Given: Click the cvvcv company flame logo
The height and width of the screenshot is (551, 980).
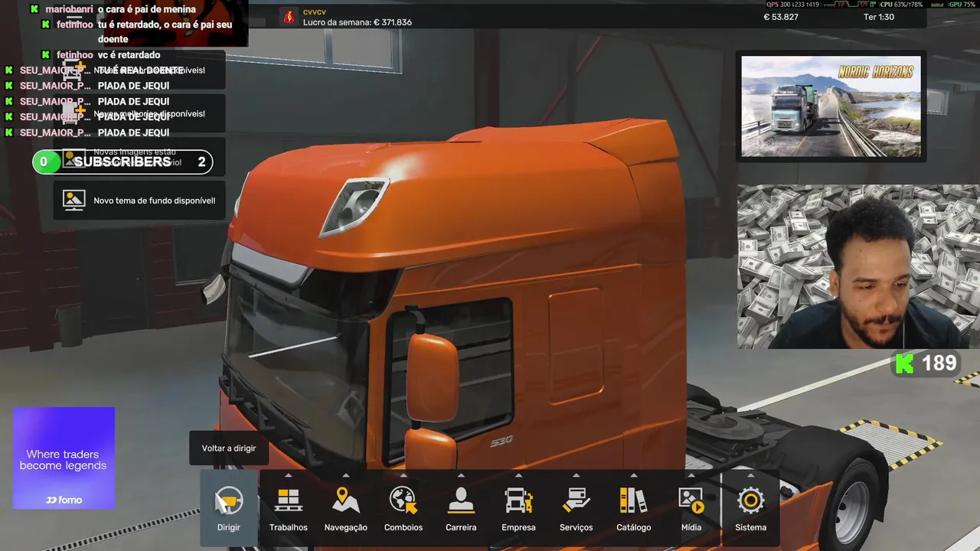Looking at the screenshot, I should point(289,17).
